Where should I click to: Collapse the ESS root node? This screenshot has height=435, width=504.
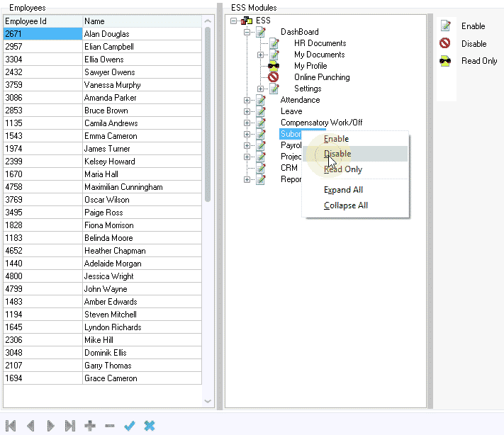click(234, 21)
